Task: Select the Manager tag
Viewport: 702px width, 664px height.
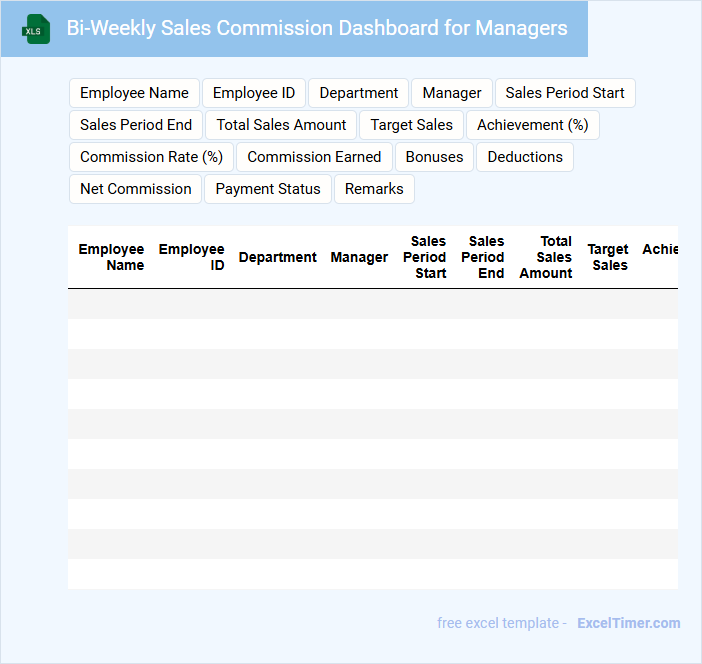Action: (452, 93)
